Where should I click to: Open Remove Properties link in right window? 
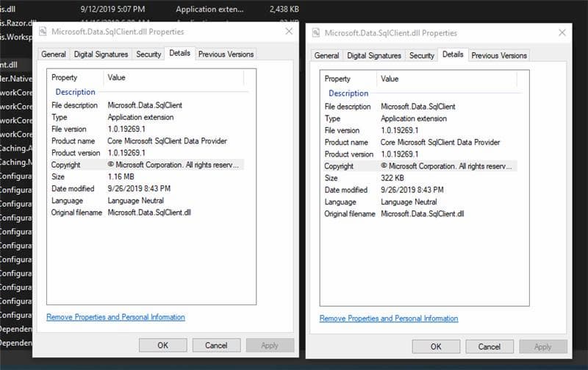coord(389,319)
